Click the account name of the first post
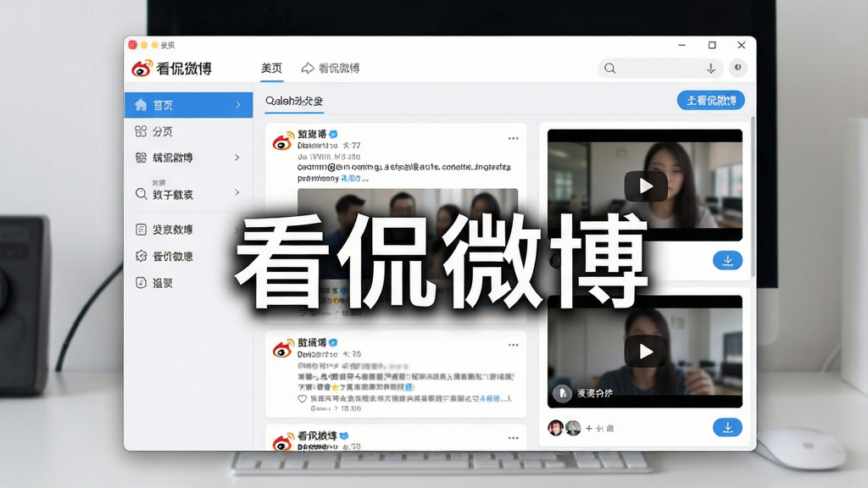Image resolution: width=868 pixels, height=488 pixels. click(x=312, y=134)
